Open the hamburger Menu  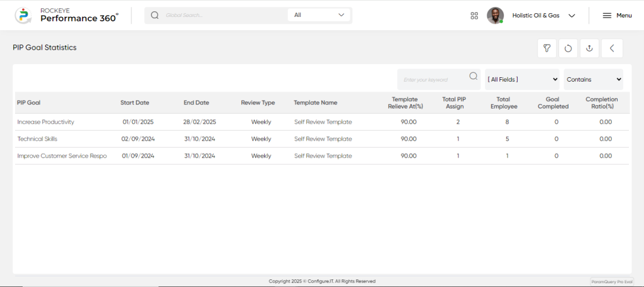click(x=617, y=16)
